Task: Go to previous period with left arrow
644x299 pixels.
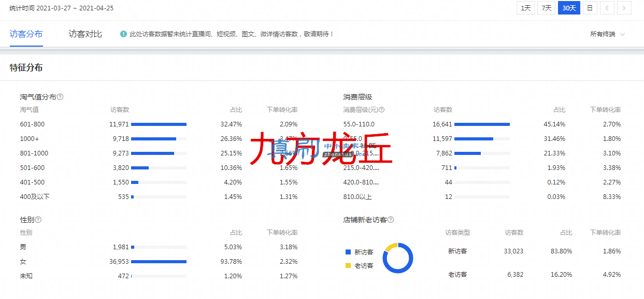Action: [x=607, y=8]
